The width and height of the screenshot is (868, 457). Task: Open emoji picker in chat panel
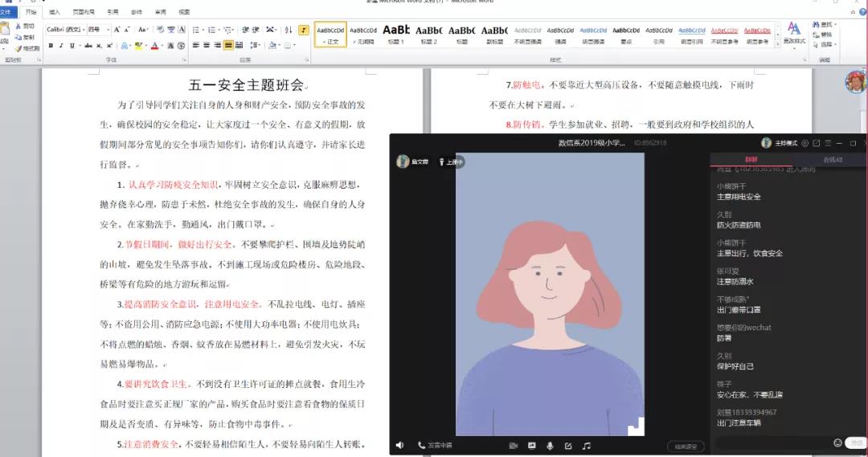pyautogui.click(x=837, y=443)
